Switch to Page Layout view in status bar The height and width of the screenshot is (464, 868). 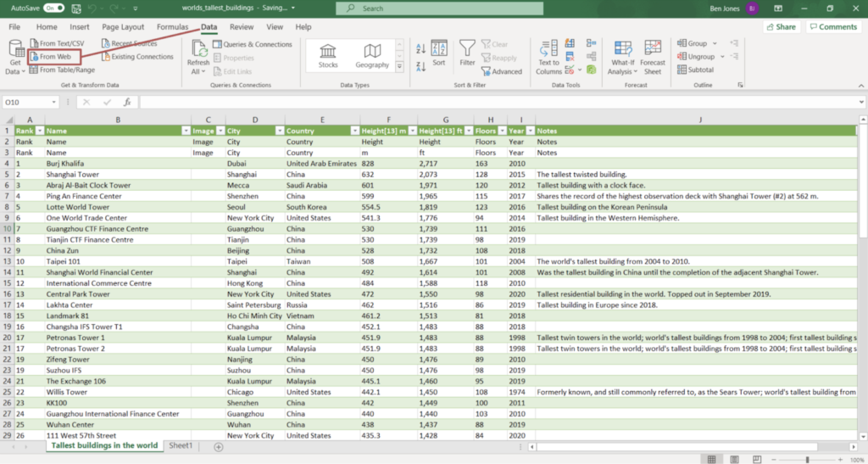pyautogui.click(x=734, y=460)
